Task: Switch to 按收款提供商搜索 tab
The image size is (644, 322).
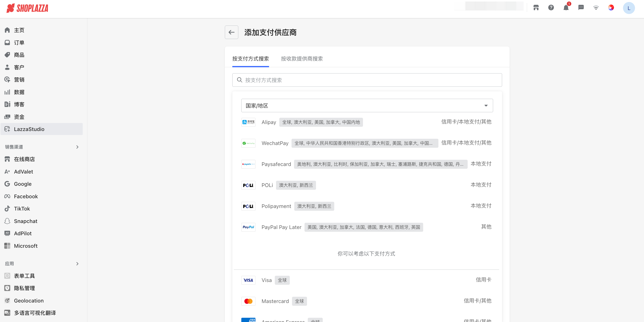Action: click(x=302, y=59)
